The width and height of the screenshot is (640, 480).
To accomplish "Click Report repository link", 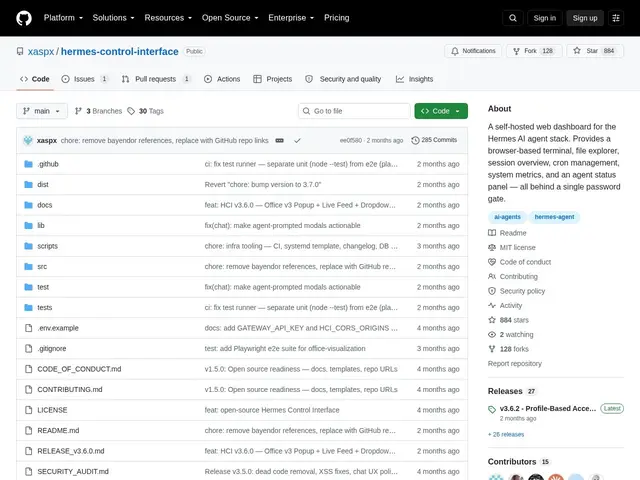I will 515,363.
